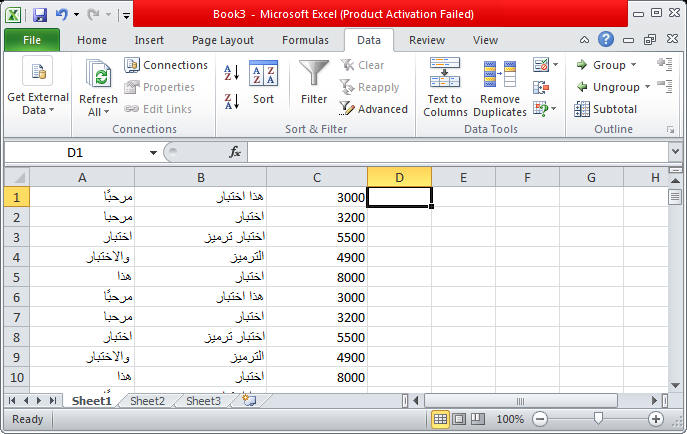The image size is (687, 434).
Task: Expand the Group dropdown arrow
Action: pyautogui.click(x=634, y=65)
